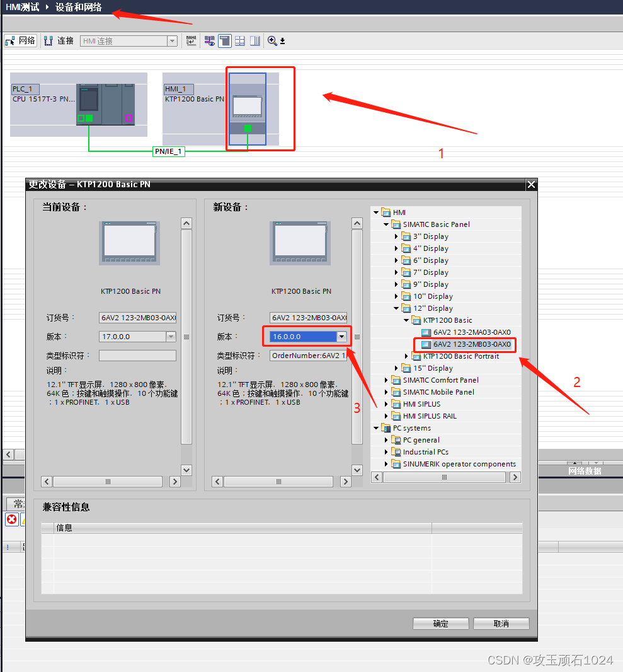Select the KTP1200 Basic folder
Screen dimensions: 623x672
(447, 320)
